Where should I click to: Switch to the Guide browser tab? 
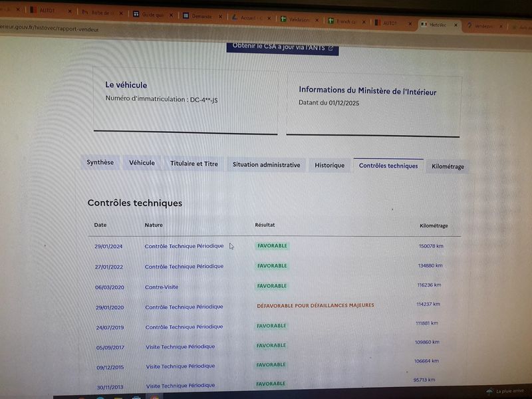[x=153, y=15]
